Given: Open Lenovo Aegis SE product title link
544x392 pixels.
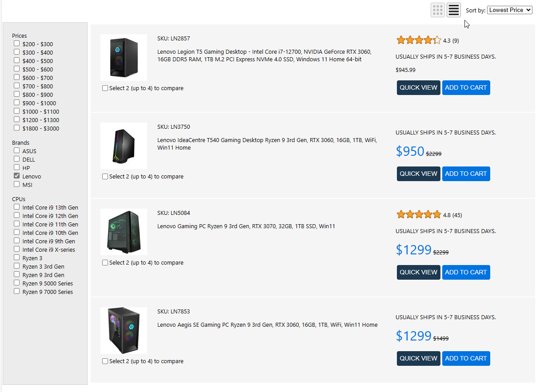Looking at the screenshot, I should click(267, 325).
